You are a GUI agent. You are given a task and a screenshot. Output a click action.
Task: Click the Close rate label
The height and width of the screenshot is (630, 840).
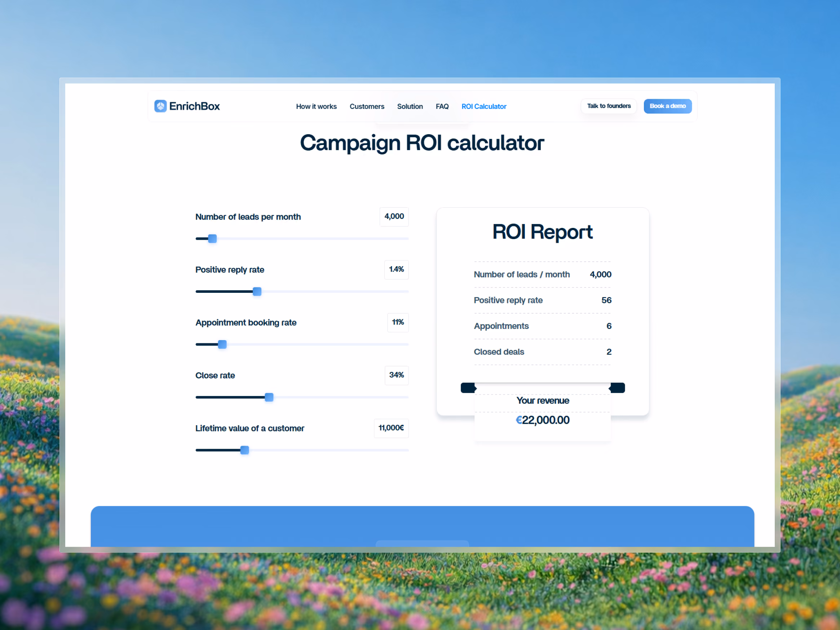click(x=215, y=375)
